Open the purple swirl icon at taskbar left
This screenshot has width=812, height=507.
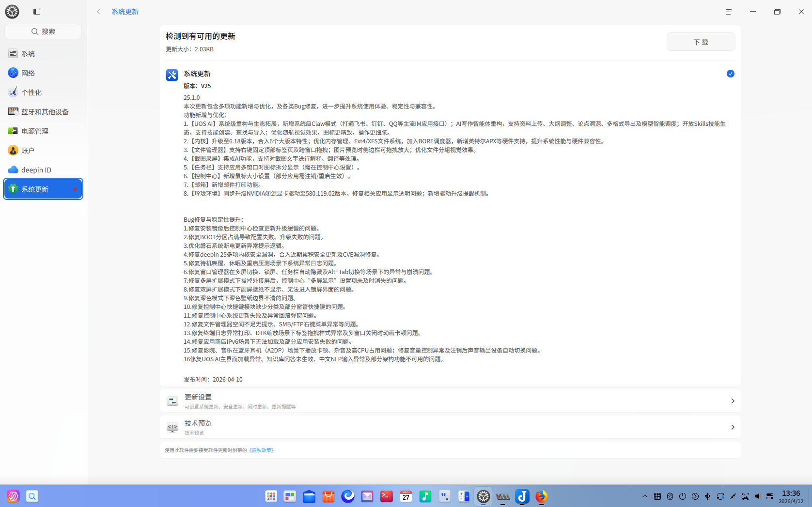(13, 496)
